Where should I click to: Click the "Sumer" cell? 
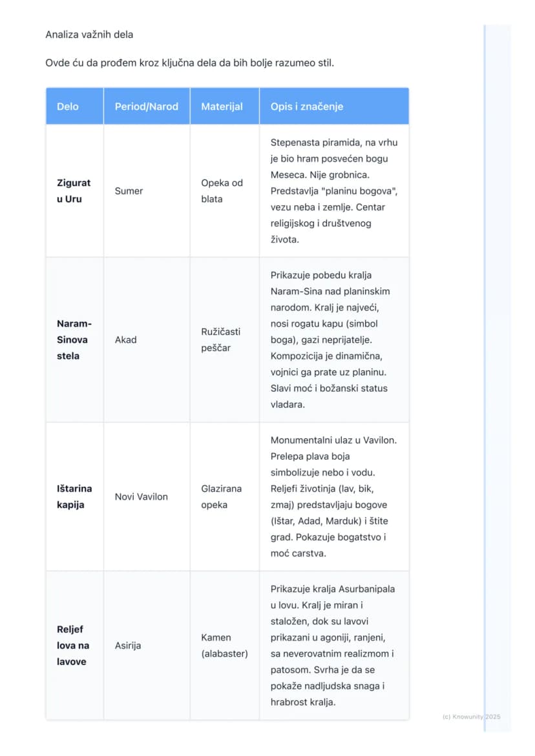pyautogui.click(x=147, y=191)
